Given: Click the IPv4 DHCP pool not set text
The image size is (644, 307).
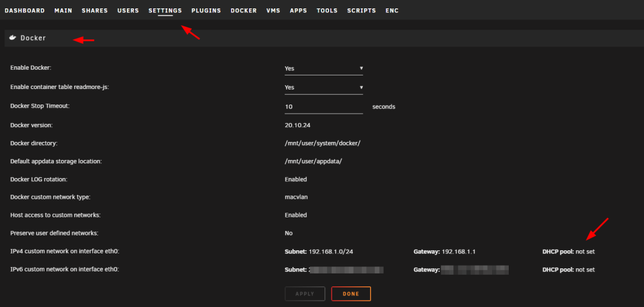Looking at the screenshot, I should [569, 251].
